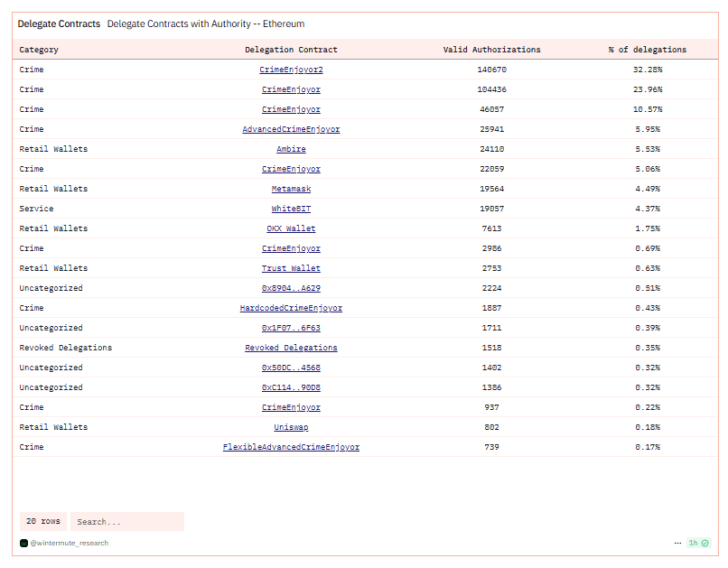Open the 0x50DC..4568 contract link
728x568 pixels.
[291, 368]
